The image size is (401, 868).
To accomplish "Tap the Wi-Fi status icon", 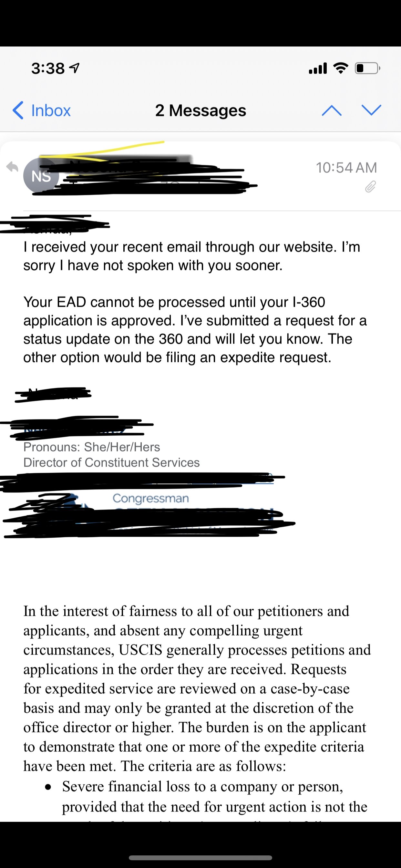I will tap(341, 68).
